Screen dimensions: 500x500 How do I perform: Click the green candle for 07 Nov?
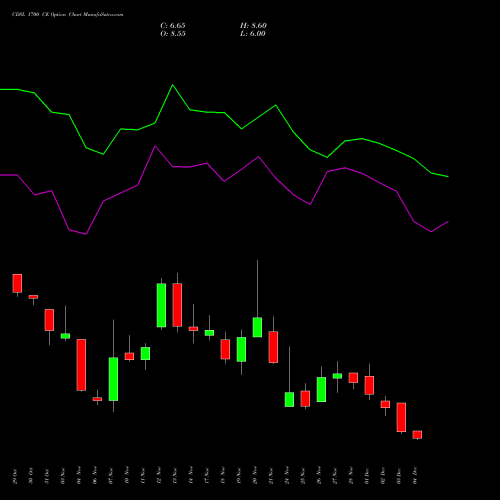pyautogui.click(x=113, y=379)
